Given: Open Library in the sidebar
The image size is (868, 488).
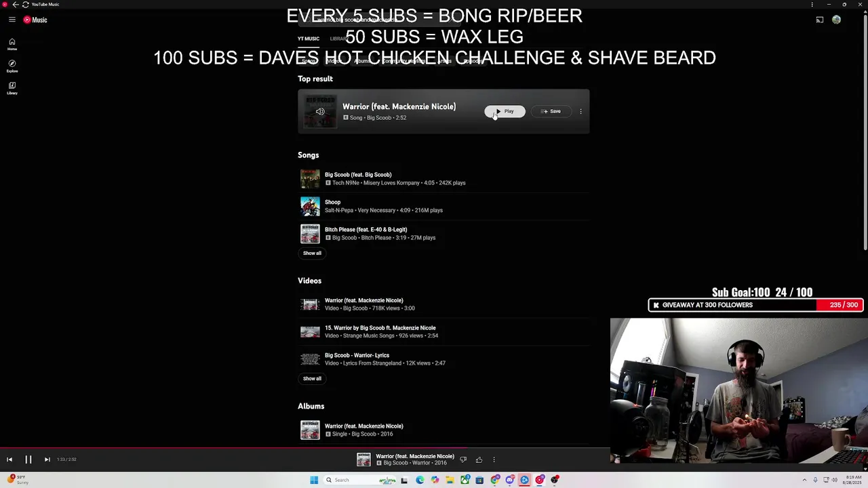Looking at the screenshot, I should coord(12,88).
